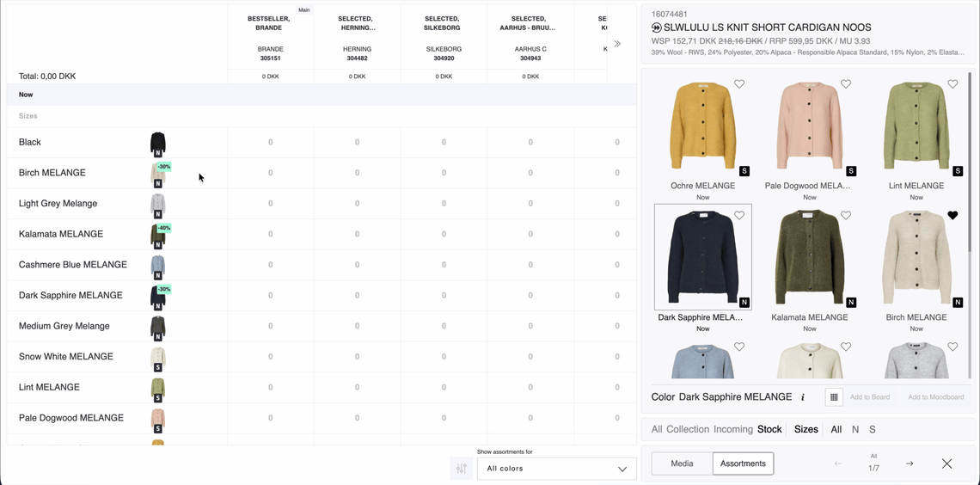The height and width of the screenshot is (485, 980).
Task: Click the Add to Board button
Action: [869, 397]
